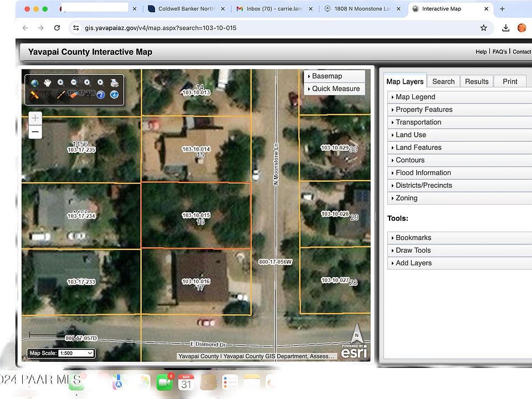Click the esri logo
The height and width of the screenshot is (399, 532).
click(354, 352)
